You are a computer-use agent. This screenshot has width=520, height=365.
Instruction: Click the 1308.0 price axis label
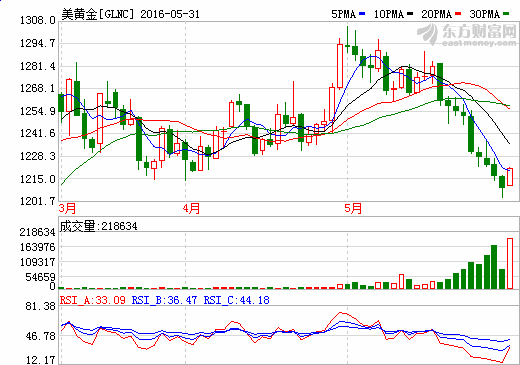coord(38,21)
